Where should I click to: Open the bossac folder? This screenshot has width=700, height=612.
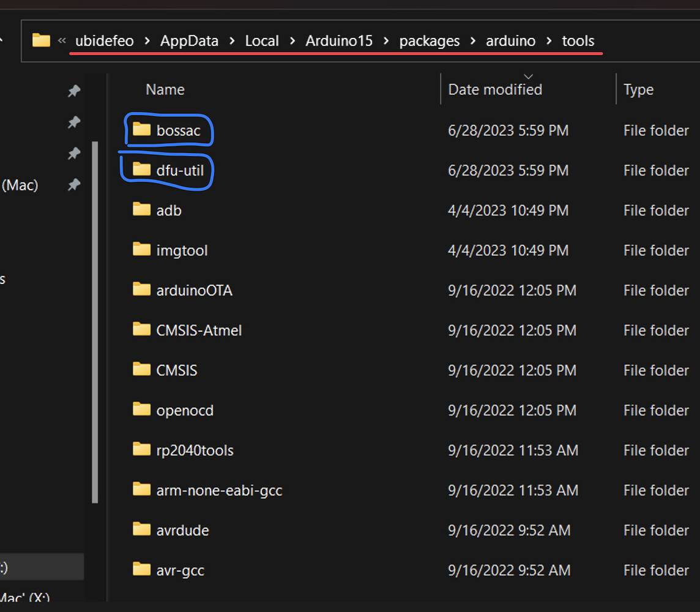[178, 130]
